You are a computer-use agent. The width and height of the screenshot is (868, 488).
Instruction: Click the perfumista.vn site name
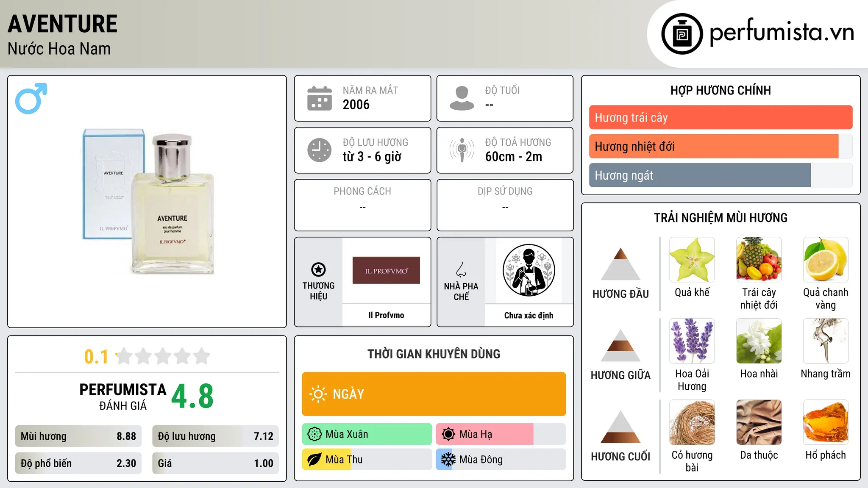pyautogui.click(x=782, y=32)
